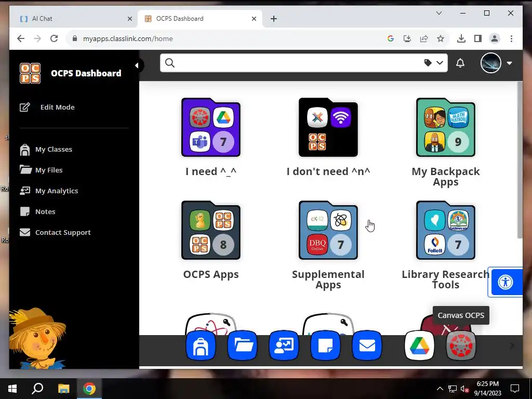Open File Explorer from taskbar
Screen dimensions: 532x399
[63, 389]
